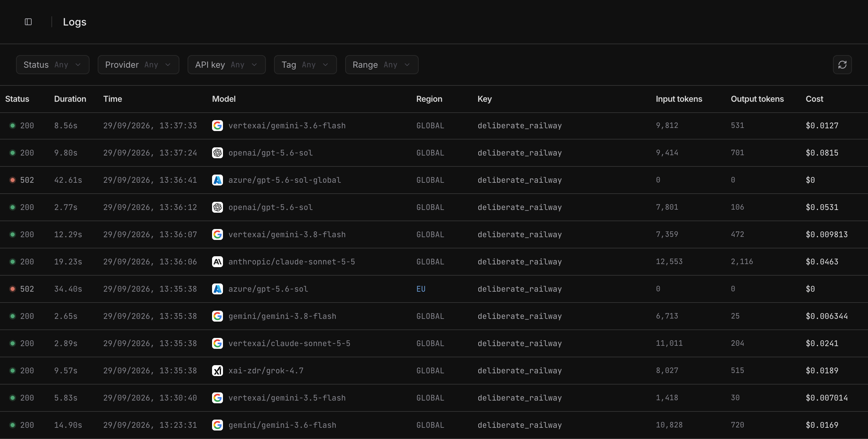Select cost value $0.007014

tap(827, 398)
